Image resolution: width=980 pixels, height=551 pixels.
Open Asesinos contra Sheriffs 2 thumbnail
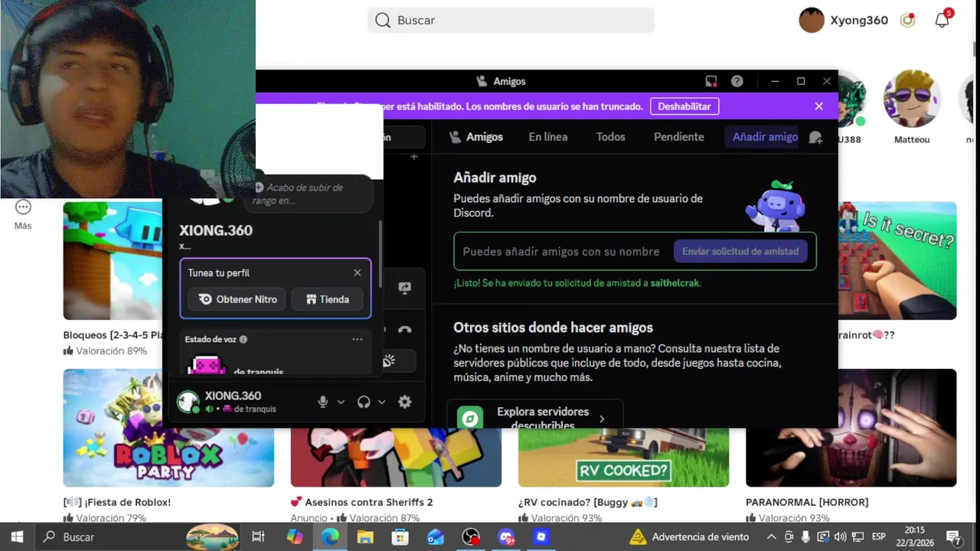(396, 457)
